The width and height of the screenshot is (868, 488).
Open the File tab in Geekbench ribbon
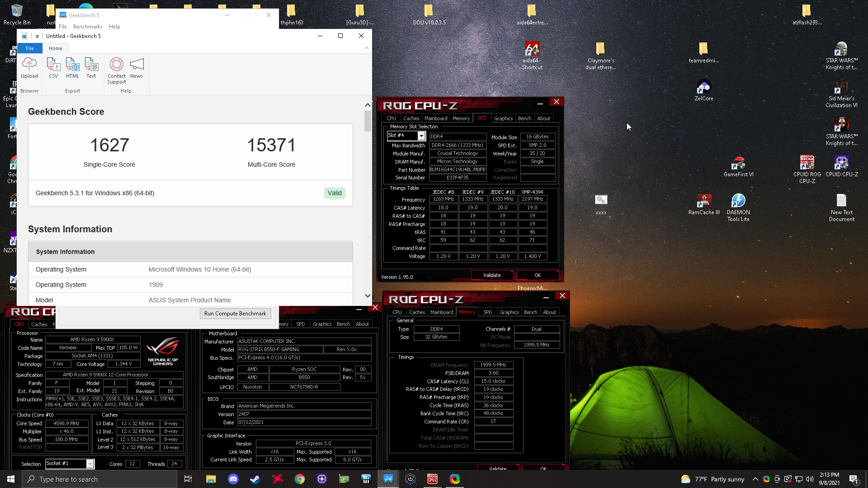click(30, 48)
